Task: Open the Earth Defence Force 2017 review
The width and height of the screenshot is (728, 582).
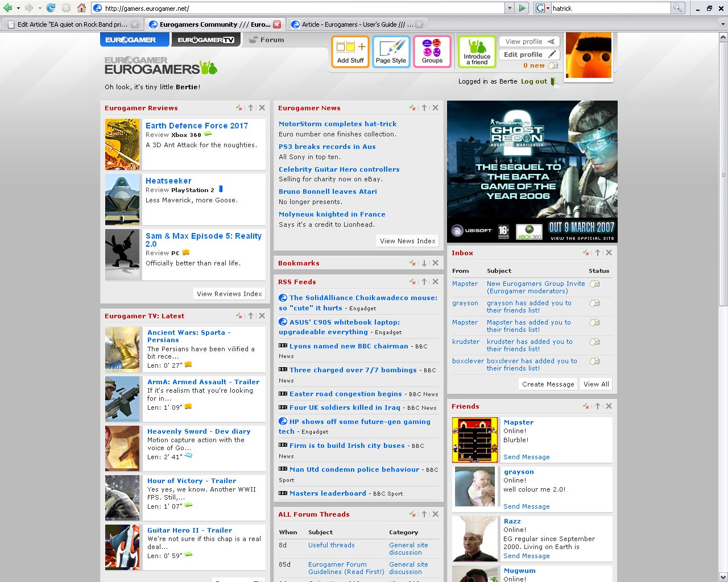Action: coord(197,126)
